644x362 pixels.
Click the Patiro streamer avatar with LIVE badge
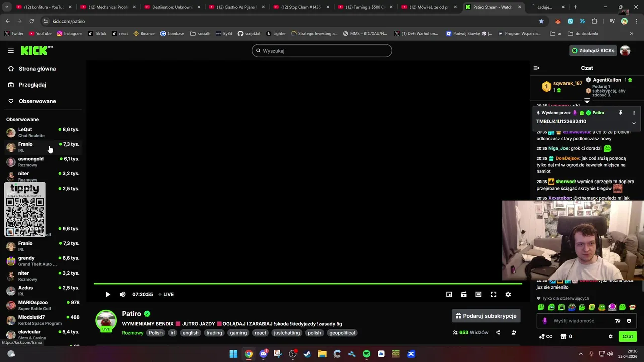coord(106,321)
